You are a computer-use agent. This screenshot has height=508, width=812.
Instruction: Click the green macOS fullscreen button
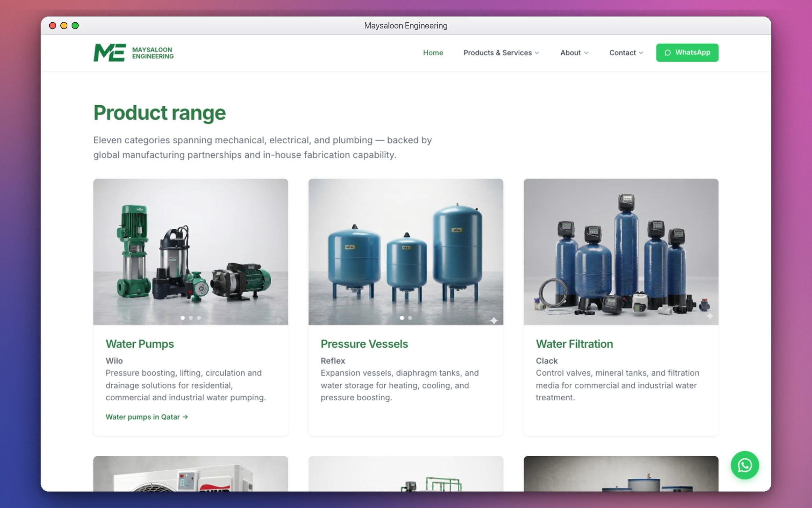(x=75, y=26)
